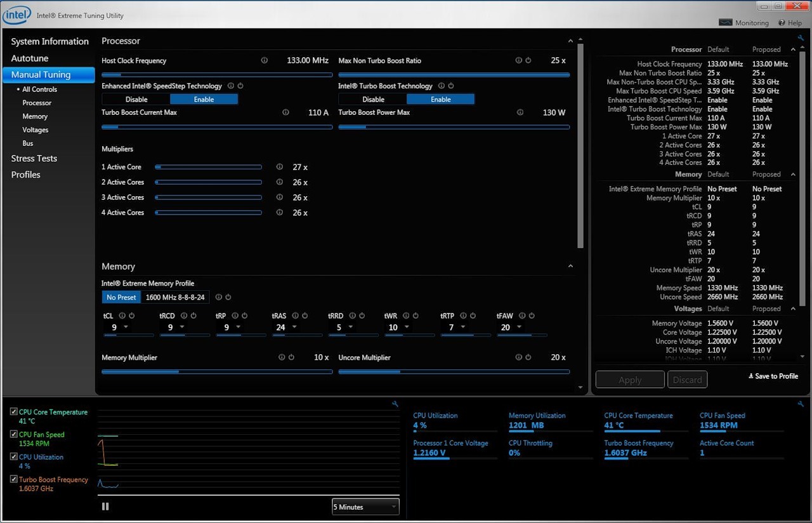Open the tRCD value dropdown

182,328
